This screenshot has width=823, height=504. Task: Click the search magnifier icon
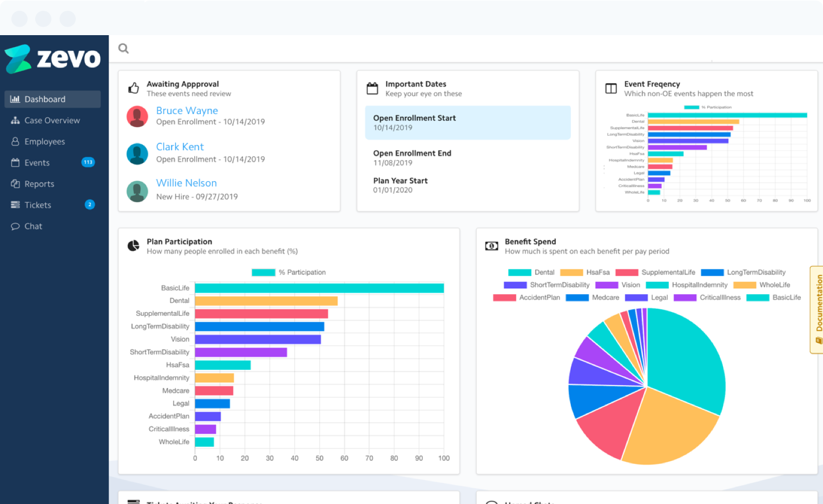pos(123,49)
